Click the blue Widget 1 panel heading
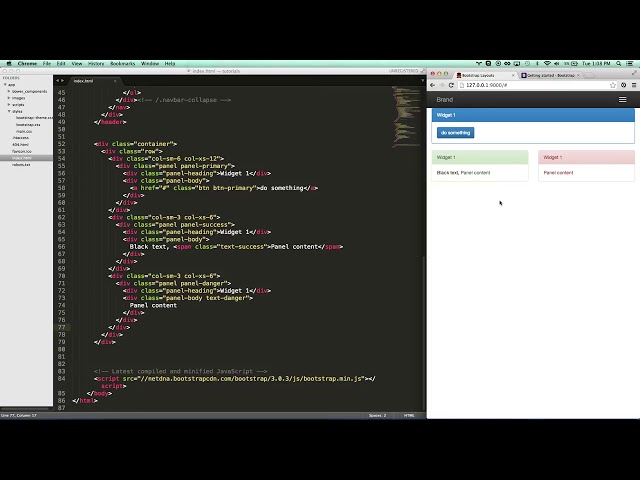640x480 pixels. coord(533,115)
